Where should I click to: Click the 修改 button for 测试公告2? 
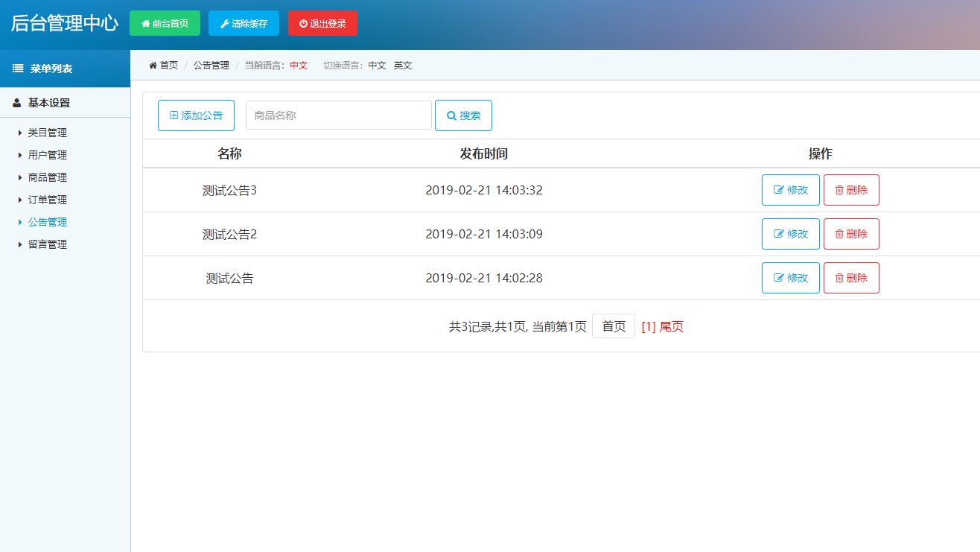(x=790, y=234)
